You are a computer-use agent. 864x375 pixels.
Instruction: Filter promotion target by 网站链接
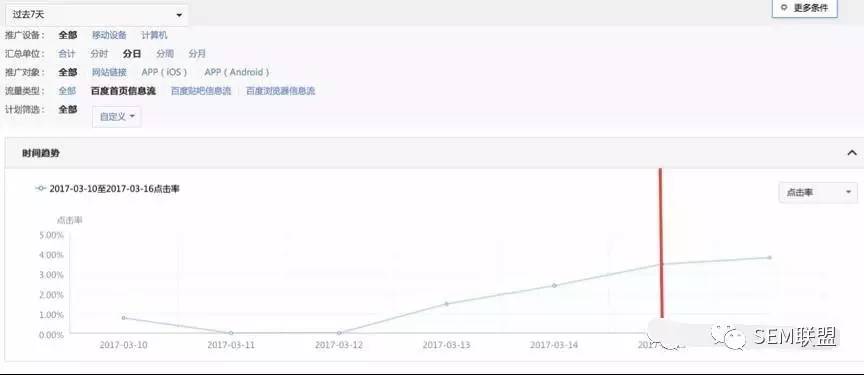[x=109, y=72]
